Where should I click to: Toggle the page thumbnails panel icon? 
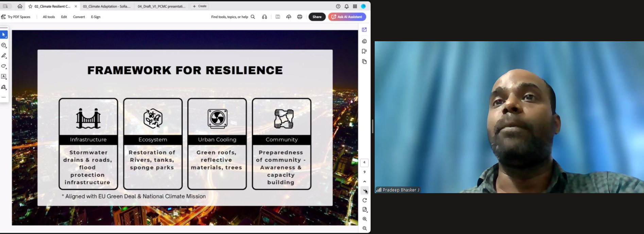pyautogui.click(x=364, y=62)
